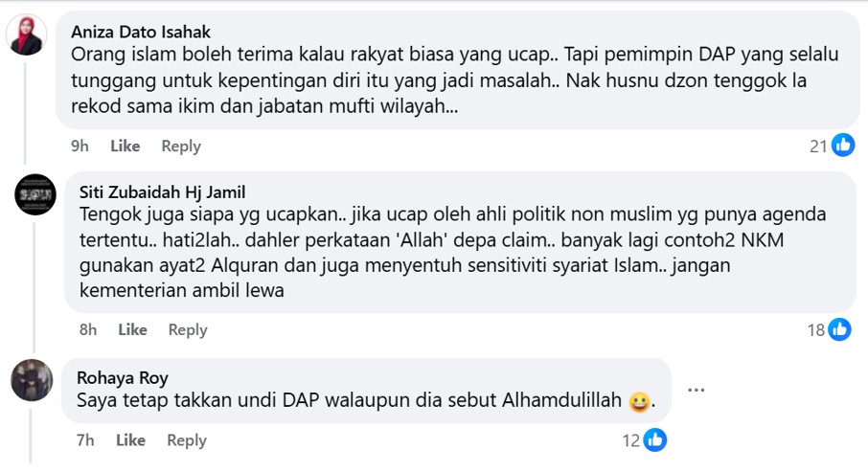View the 21 reactions count
The height and width of the screenshot is (472, 868).
click(x=818, y=146)
